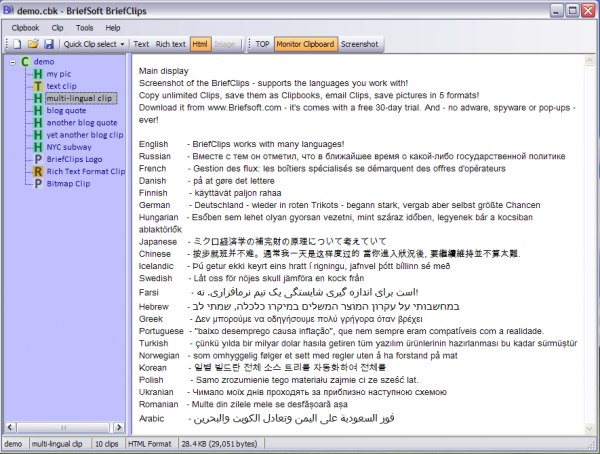The image size is (600, 454).
Task: Click the H icon beside yet another blog clip
Action: 38,135
